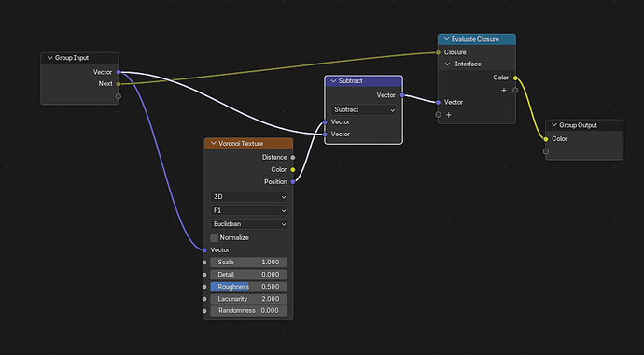Click the Scale value field
Image resolution: width=644 pixels, height=355 pixels.
(248, 263)
